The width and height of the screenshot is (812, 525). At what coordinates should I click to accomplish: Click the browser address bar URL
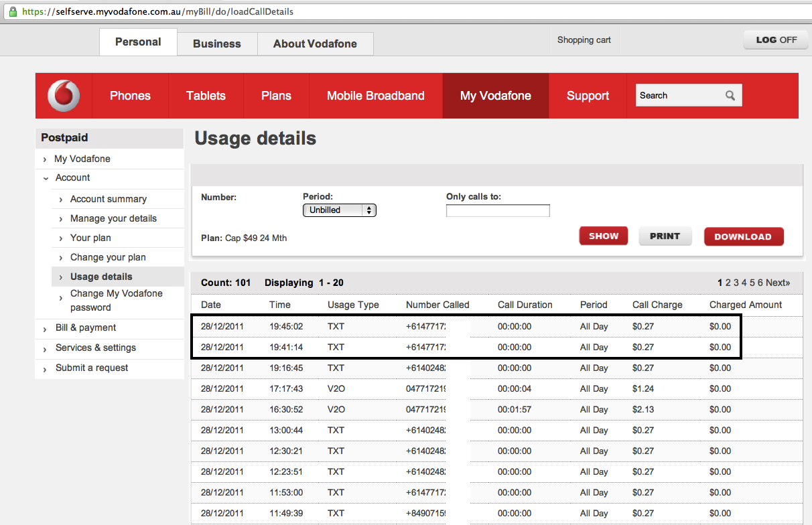pyautogui.click(x=157, y=12)
